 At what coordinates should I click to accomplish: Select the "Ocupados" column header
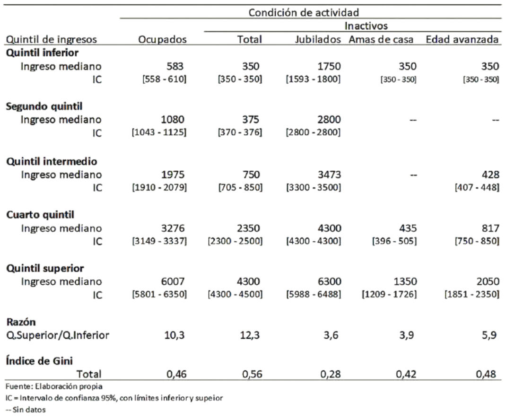162,39
